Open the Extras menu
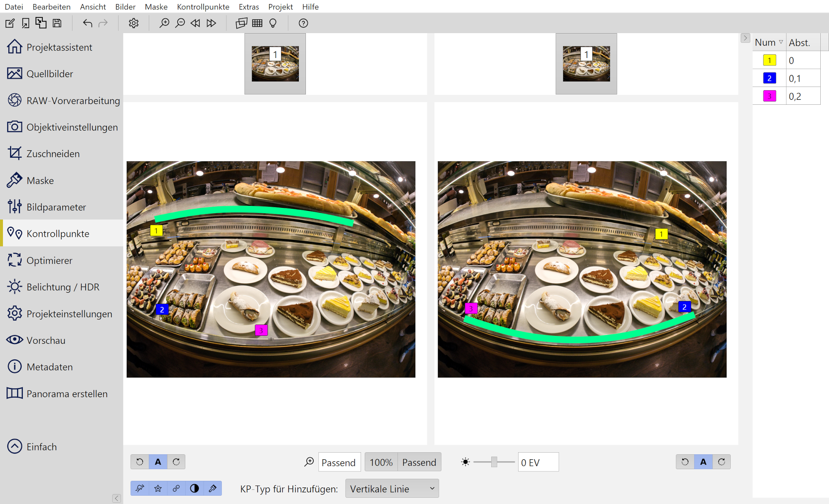Image resolution: width=829 pixels, height=504 pixels. [x=248, y=7]
